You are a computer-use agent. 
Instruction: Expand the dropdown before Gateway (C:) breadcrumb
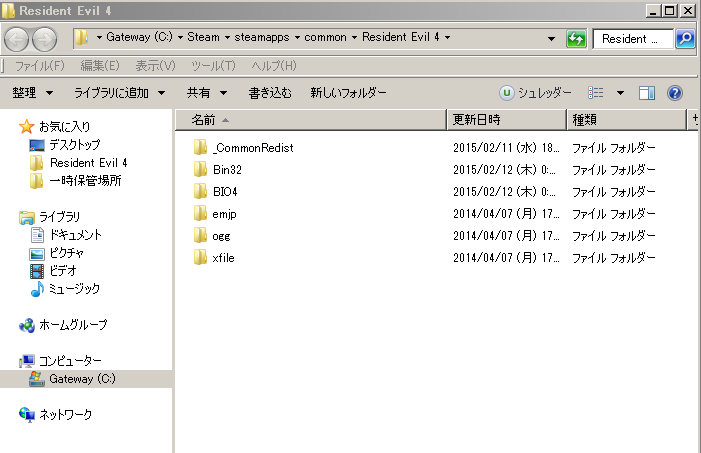click(x=99, y=38)
